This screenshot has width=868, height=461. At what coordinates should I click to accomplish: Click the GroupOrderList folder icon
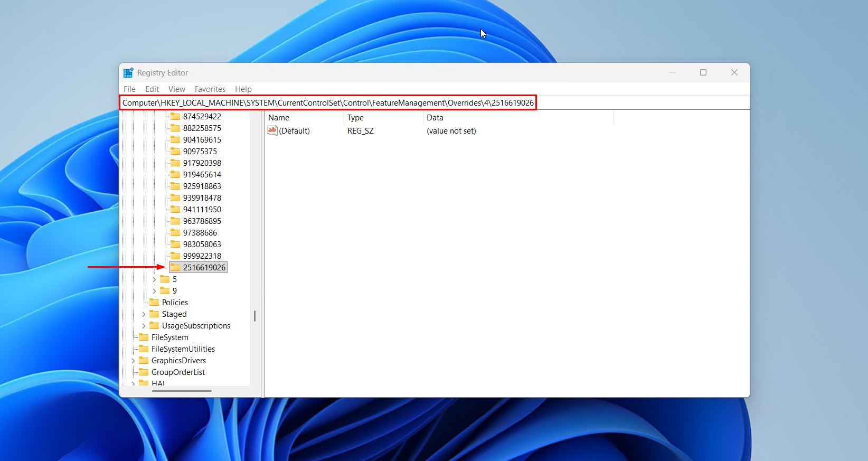pos(144,372)
